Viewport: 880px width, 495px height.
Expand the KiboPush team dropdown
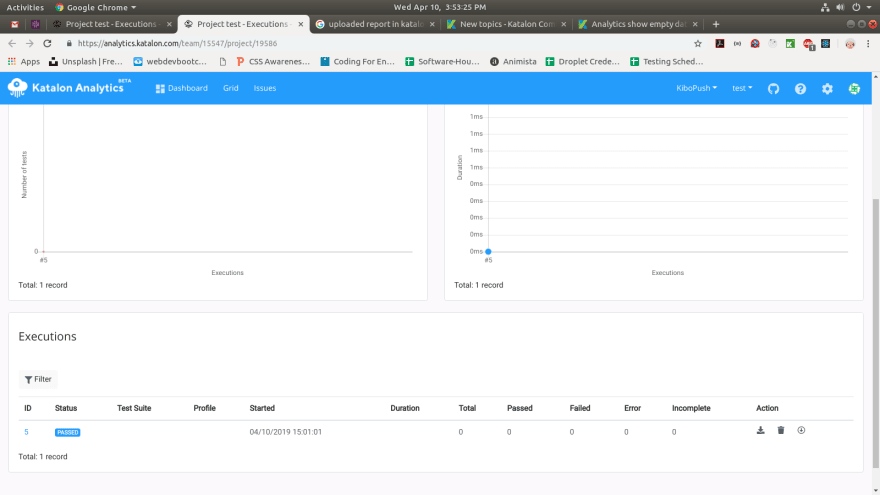[696, 88]
